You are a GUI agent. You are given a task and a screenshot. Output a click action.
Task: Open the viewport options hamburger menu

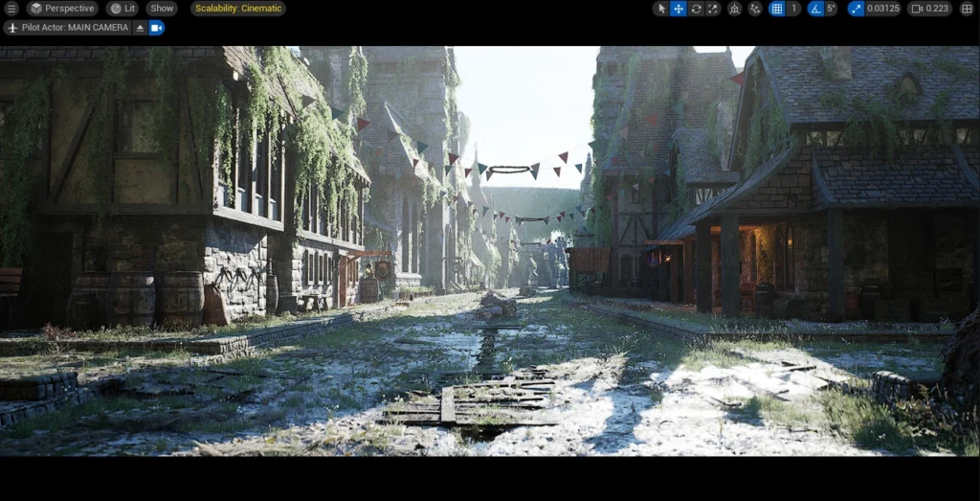[x=11, y=9]
